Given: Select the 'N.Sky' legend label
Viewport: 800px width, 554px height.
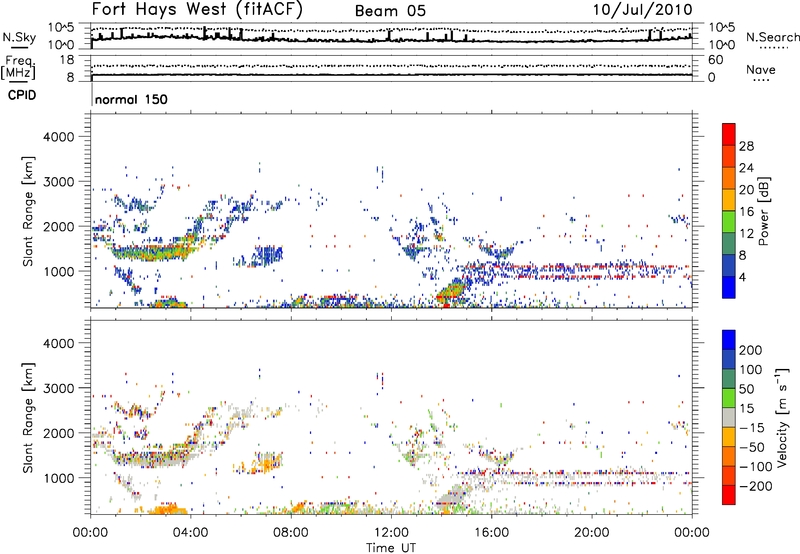Looking at the screenshot, I should point(19,37).
